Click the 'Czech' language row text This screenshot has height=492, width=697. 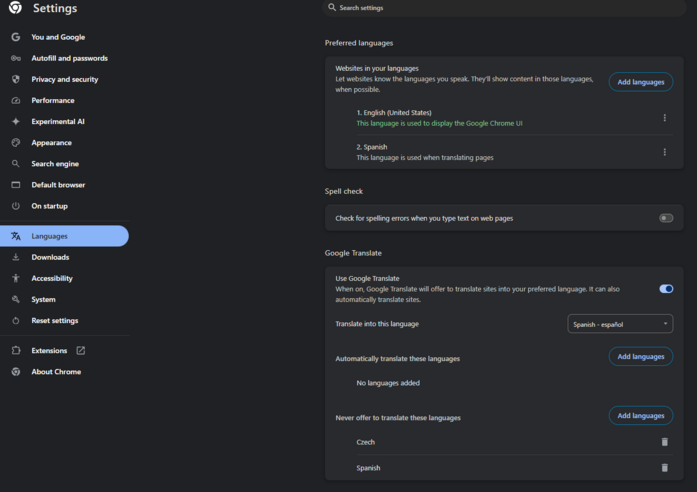(365, 442)
